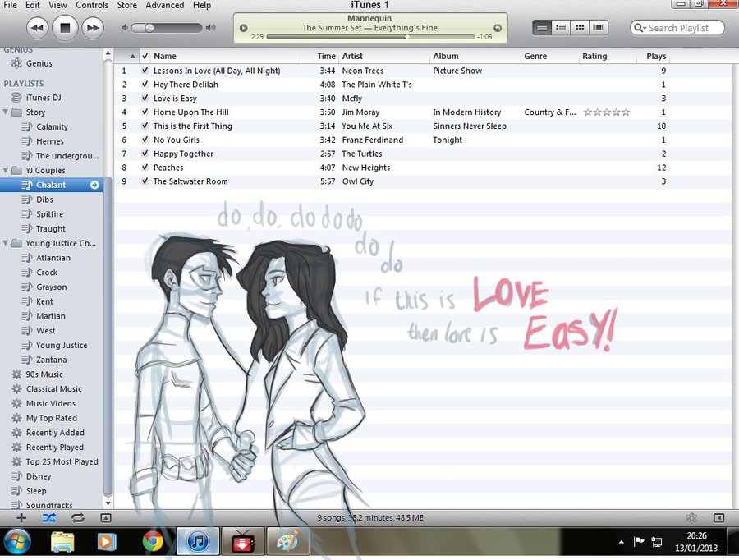This screenshot has width=739, height=560.
Task: Open the File menu
Action: [10, 5]
